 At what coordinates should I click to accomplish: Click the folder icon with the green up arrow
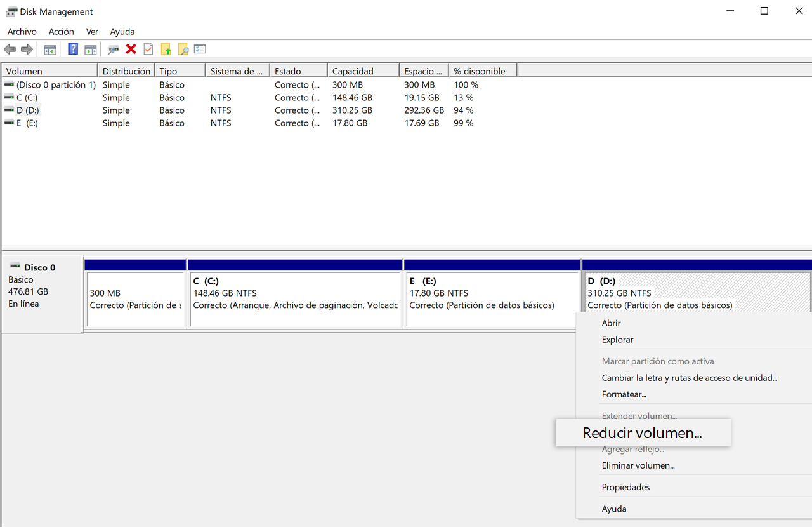click(x=166, y=50)
